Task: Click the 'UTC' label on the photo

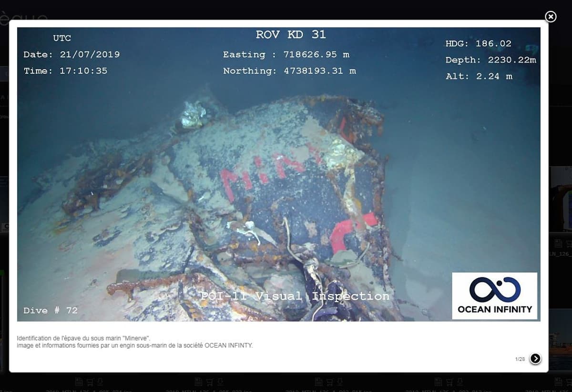Action: point(62,38)
